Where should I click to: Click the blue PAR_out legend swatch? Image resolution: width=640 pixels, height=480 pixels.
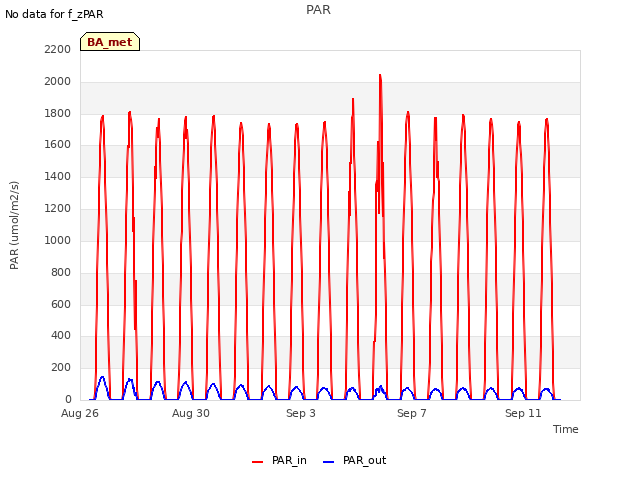(329, 462)
